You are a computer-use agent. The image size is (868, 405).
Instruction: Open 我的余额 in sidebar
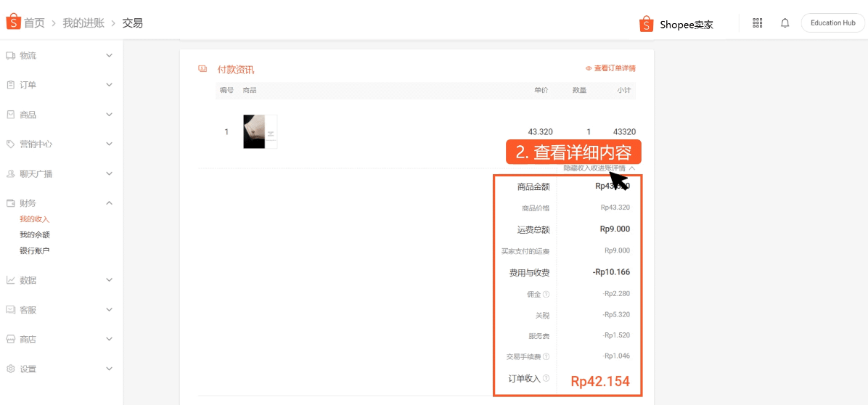35,235
